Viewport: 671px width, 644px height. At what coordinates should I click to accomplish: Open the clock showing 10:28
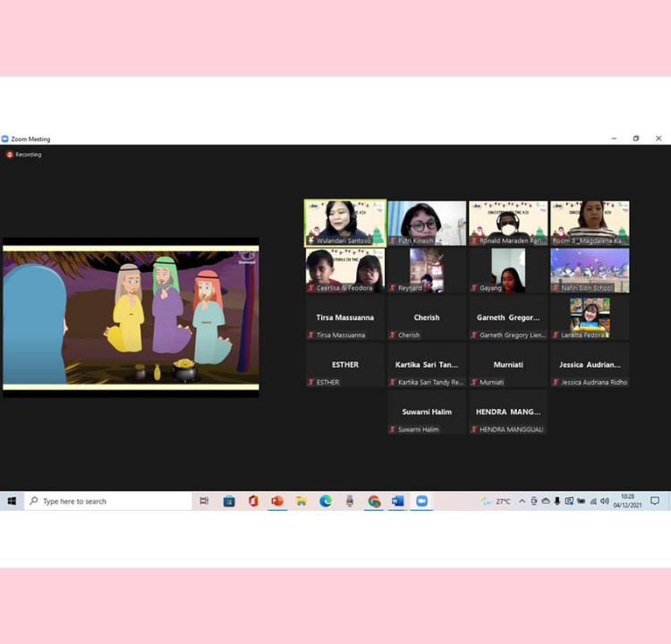pos(627,496)
